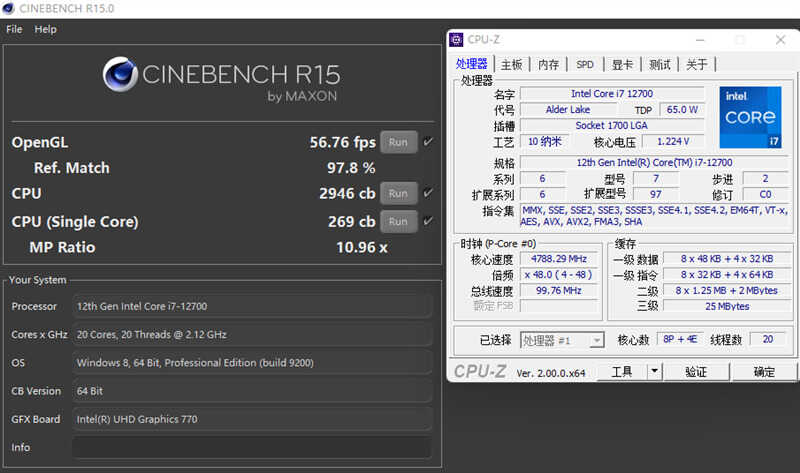Click the 核心电压 value 1.224 V

[x=673, y=141]
